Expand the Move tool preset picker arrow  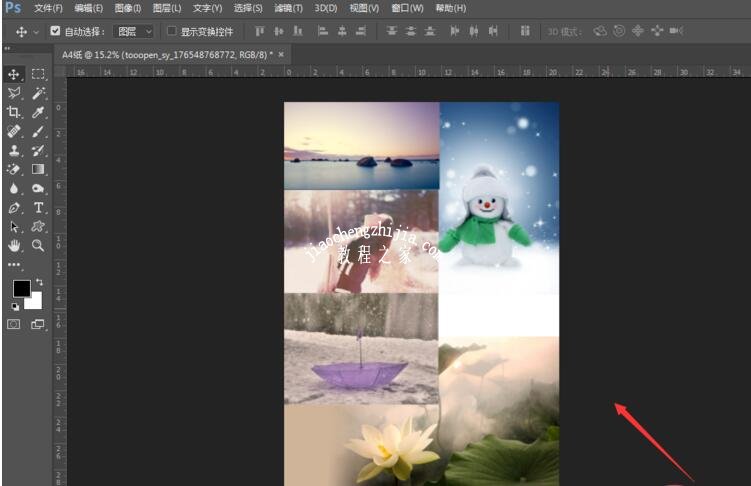(37, 31)
